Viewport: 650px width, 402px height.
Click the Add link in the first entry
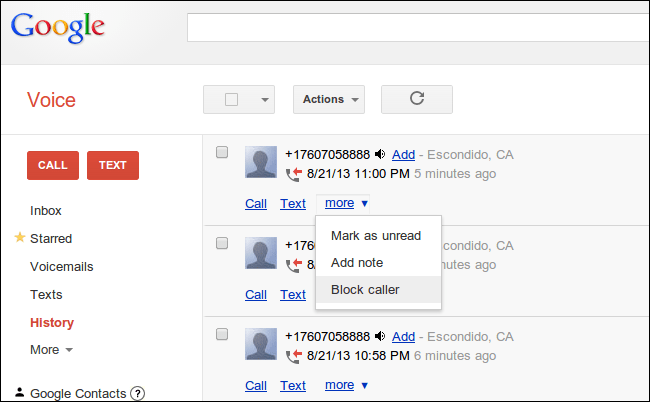(x=403, y=154)
